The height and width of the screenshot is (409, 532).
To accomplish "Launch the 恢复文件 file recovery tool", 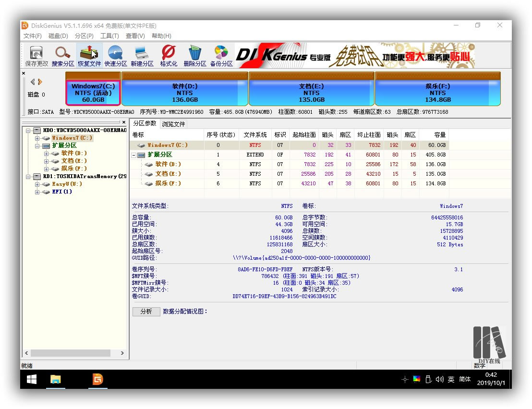I will pos(89,56).
